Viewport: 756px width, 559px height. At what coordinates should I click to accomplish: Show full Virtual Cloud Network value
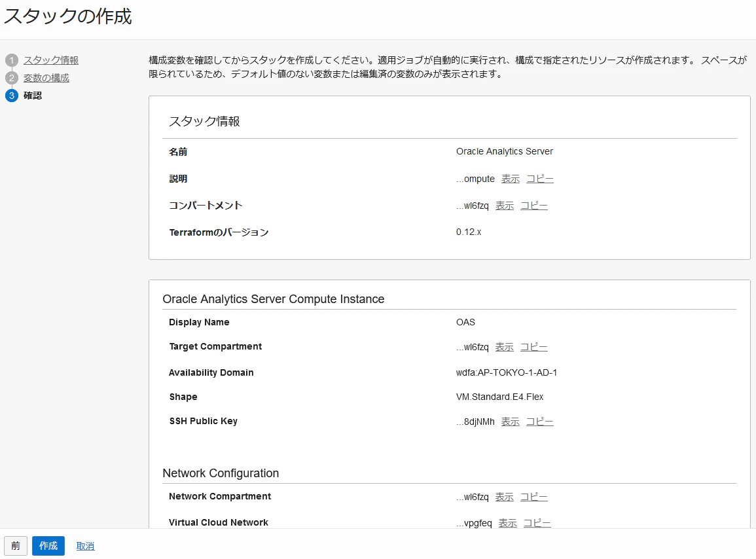[x=507, y=523]
